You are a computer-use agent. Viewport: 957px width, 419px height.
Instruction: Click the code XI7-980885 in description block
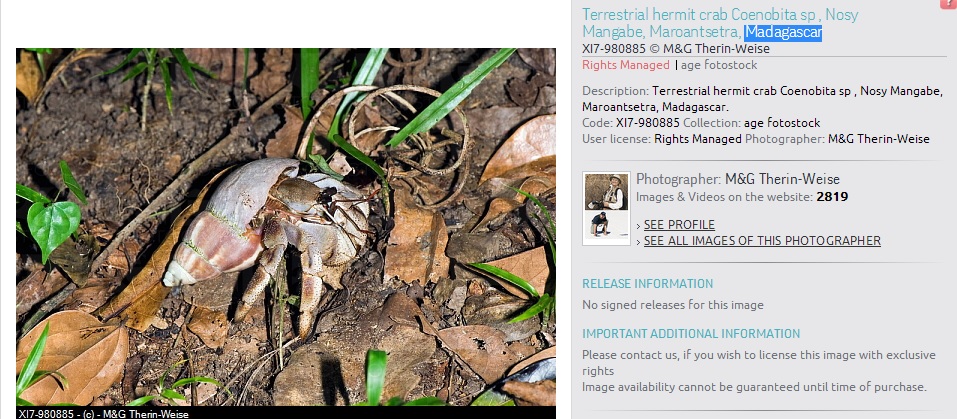648,123
